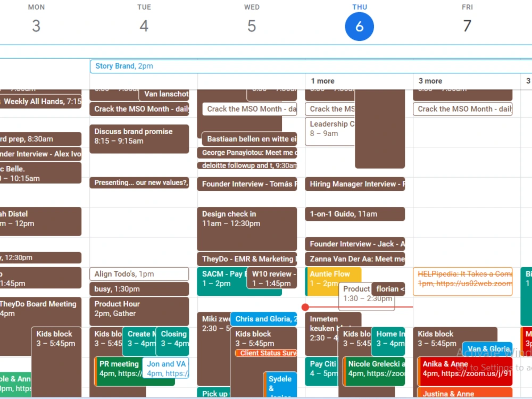
Task: Open Product Hour 2pm Gather event
Action: coord(139,311)
